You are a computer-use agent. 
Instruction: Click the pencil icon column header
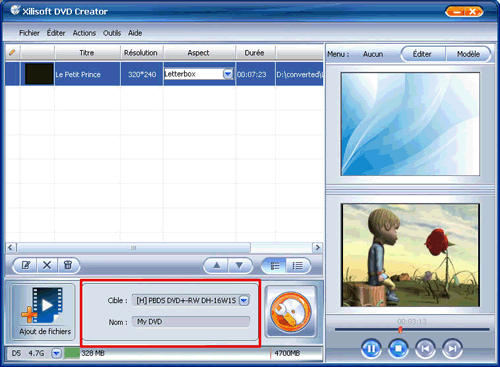click(13, 53)
